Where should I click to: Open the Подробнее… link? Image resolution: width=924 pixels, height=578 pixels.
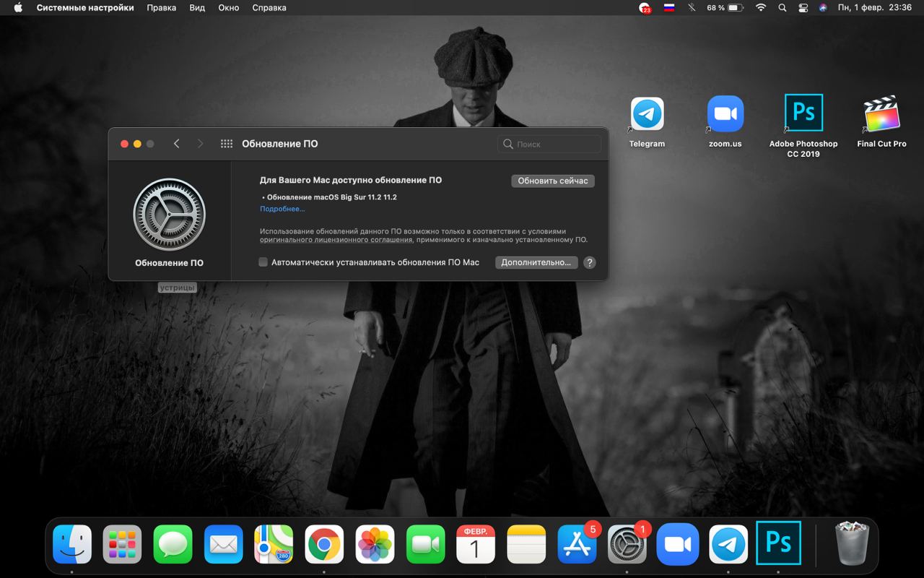282,209
